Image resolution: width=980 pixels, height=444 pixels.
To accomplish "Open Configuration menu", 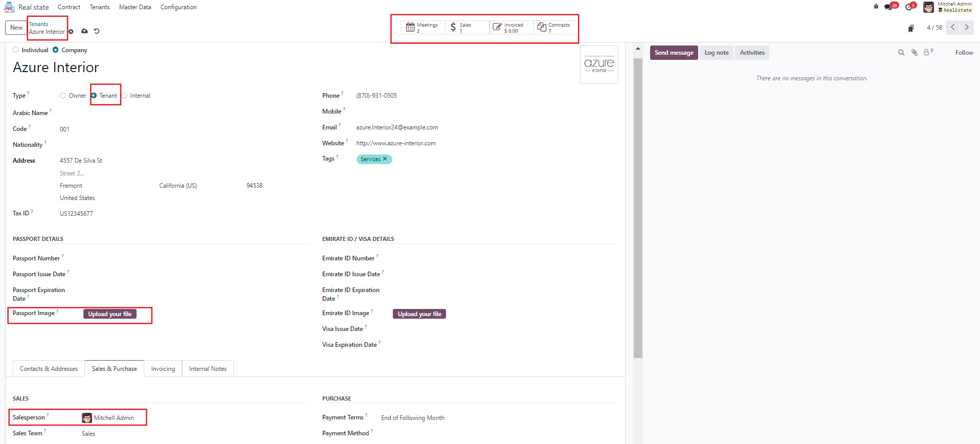I will point(179,7).
